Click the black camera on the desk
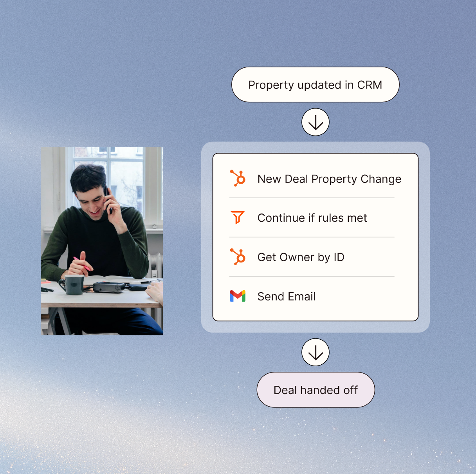 click(108, 288)
